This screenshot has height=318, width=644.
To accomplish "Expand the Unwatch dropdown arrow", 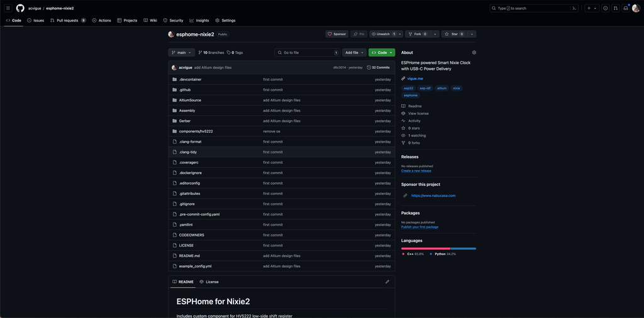I will point(400,34).
